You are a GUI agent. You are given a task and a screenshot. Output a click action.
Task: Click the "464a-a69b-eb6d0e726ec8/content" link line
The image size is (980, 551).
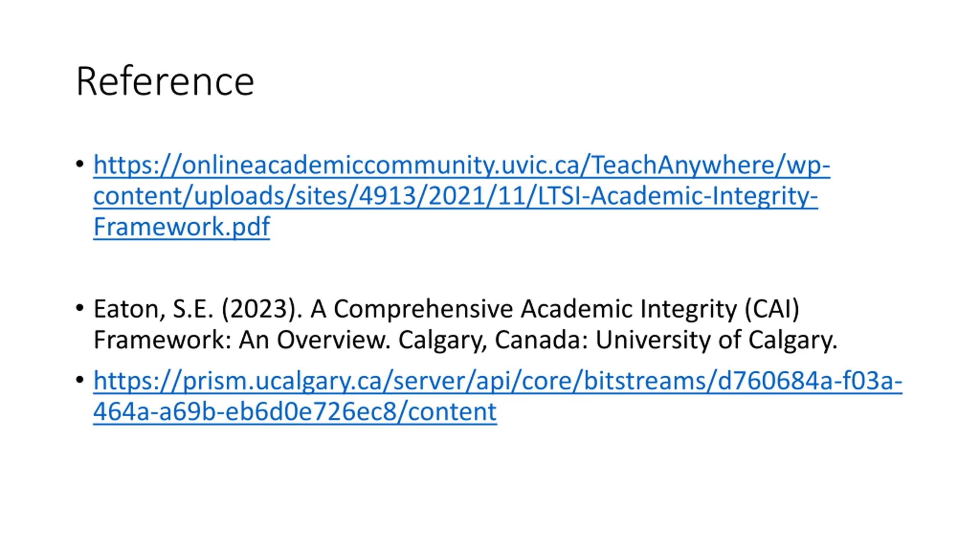point(295,412)
